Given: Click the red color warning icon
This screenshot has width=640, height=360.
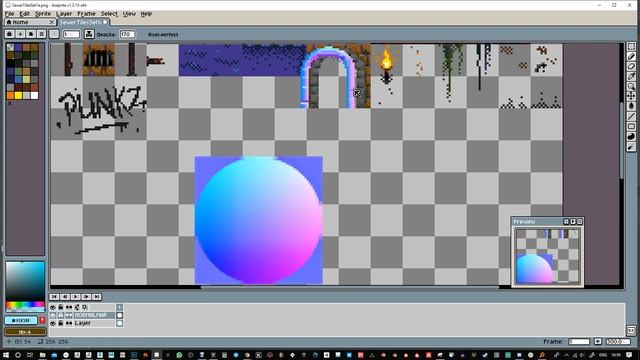Looking at the screenshot, I should 42,320.
